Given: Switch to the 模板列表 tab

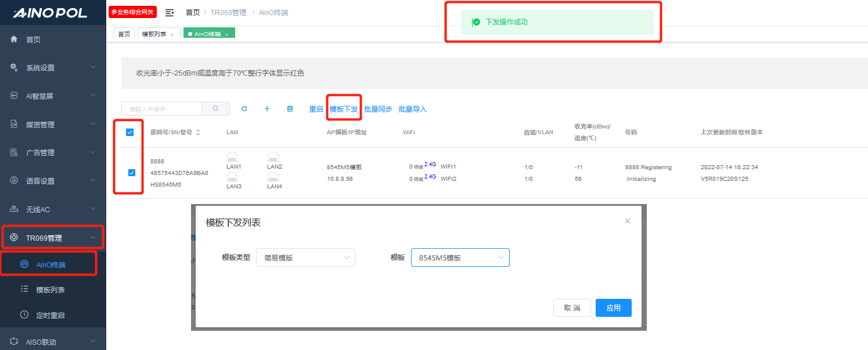Looking at the screenshot, I should (x=154, y=34).
